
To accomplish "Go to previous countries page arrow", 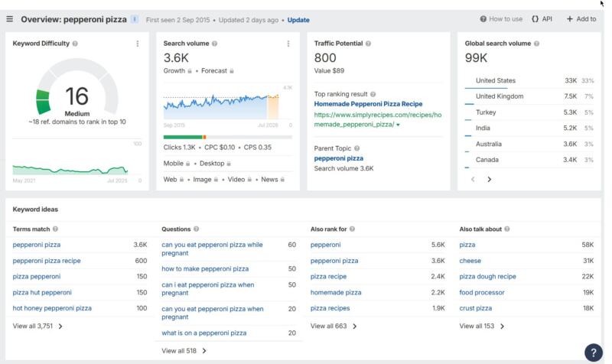I will [x=473, y=180].
